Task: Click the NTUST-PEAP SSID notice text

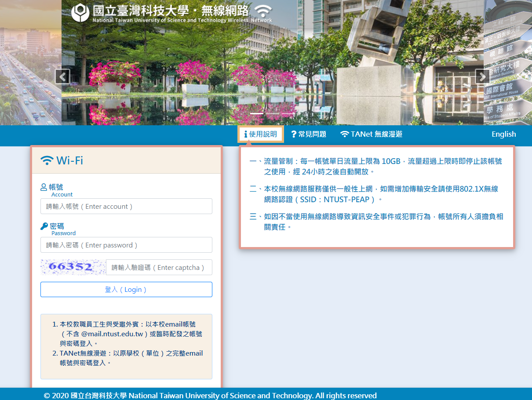Action: (x=374, y=194)
